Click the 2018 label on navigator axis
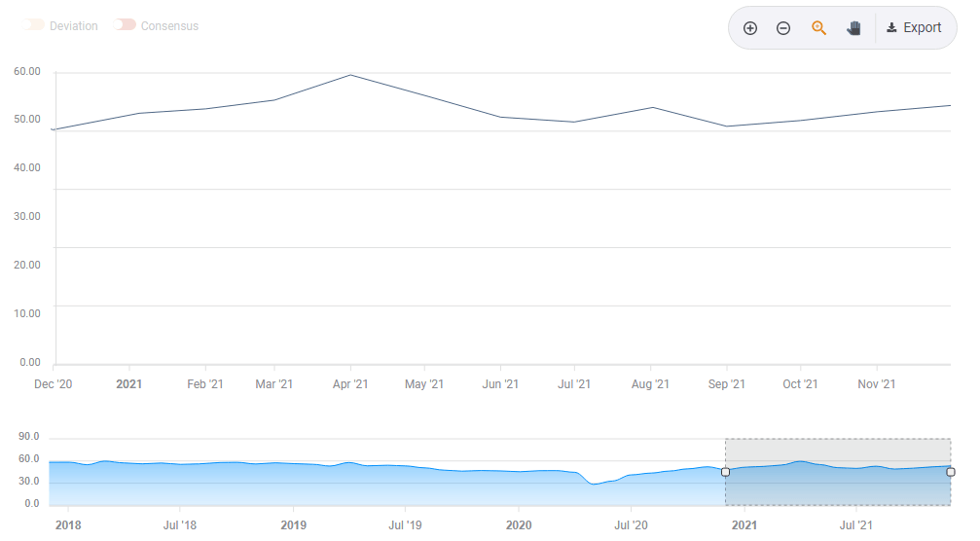 pyautogui.click(x=68, y=525)
